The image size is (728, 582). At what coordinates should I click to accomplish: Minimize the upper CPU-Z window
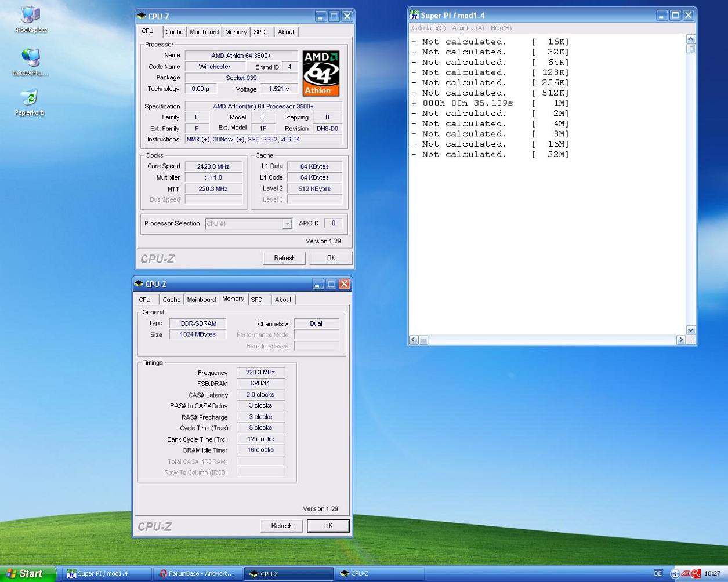[321, 16]
